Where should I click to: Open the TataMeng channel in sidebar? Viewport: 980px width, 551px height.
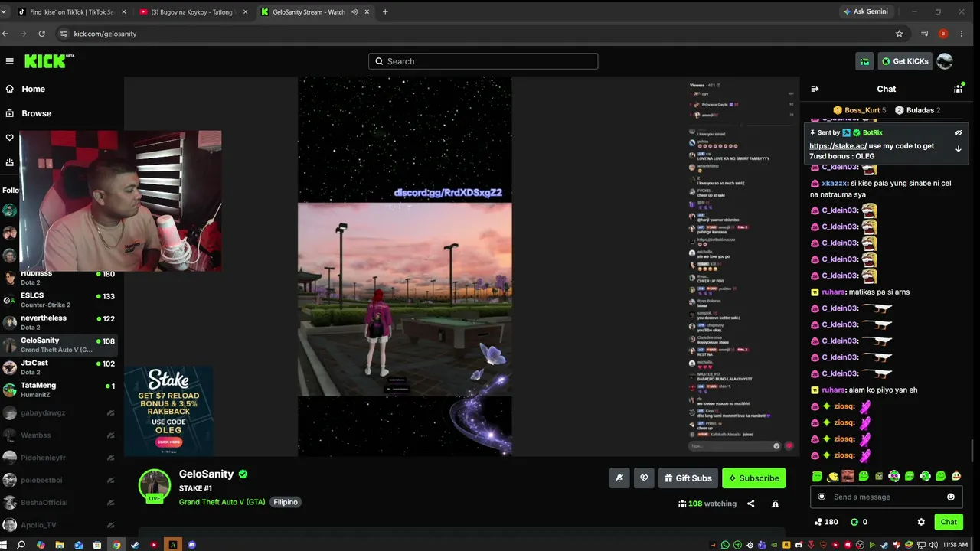[x=59, y=390]
